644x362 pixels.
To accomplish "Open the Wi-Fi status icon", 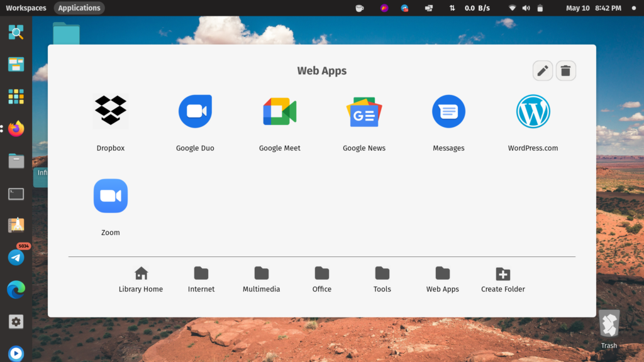I will click(x=512, y=8).
